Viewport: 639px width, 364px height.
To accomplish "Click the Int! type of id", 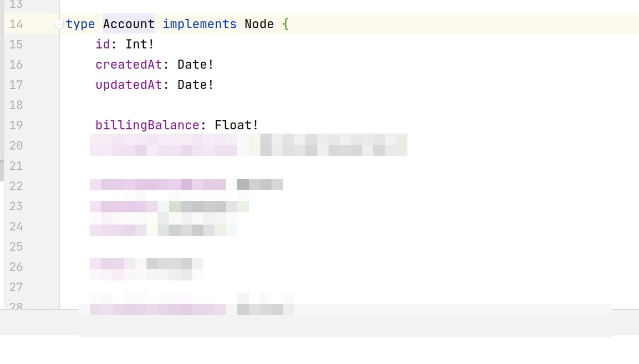I will click(x=140, y=44).
